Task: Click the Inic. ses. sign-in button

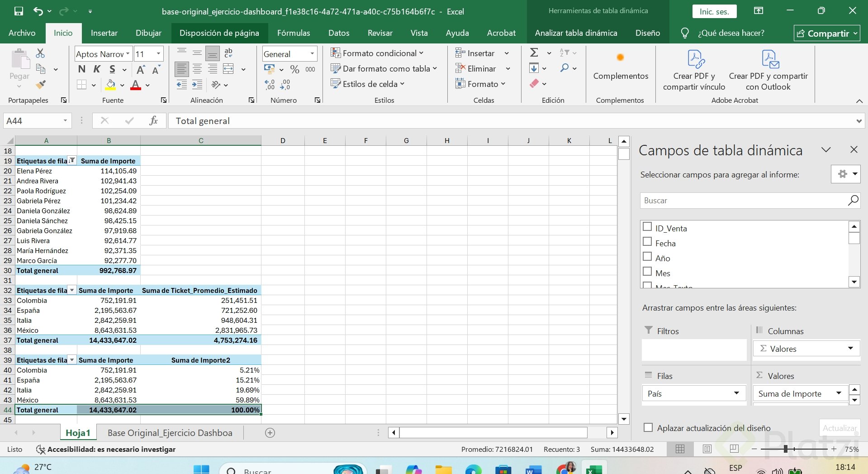Action: point(714,11)
